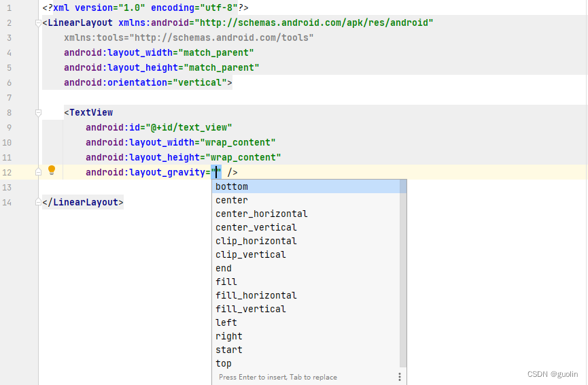Choose 'left' from the suggestion list
Screen dimensions: 588x385
pos(226,322)
